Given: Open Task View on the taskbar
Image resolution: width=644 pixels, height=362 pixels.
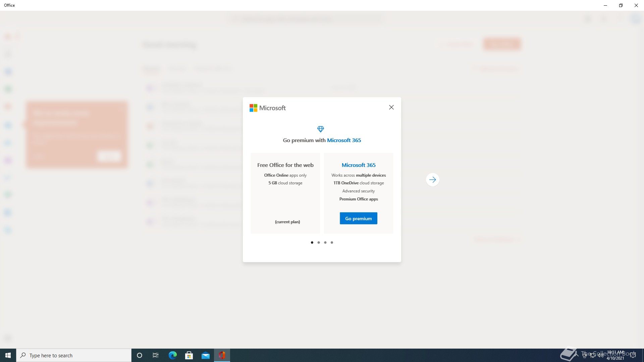Looking at the screenshot, I should (x=156, y=355).
